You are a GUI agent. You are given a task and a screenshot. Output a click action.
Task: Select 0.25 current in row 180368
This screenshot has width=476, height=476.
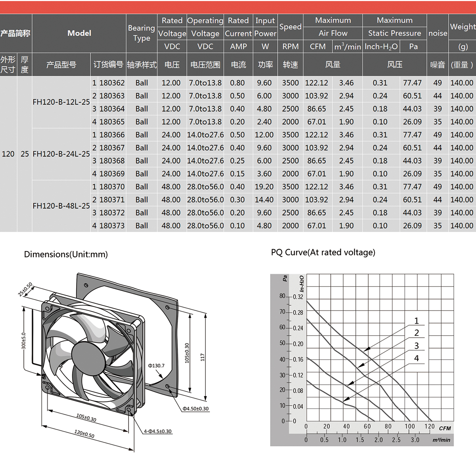[x=237, y=161]
